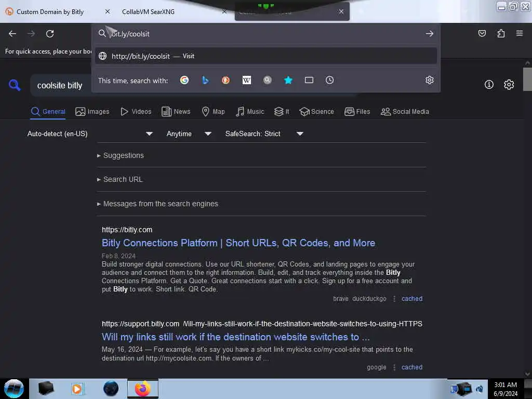Image resolution: width=532 pixels, height=399 pixels.
Task: Go back with the browser back arrow
Action: click(x=12, y=34)
